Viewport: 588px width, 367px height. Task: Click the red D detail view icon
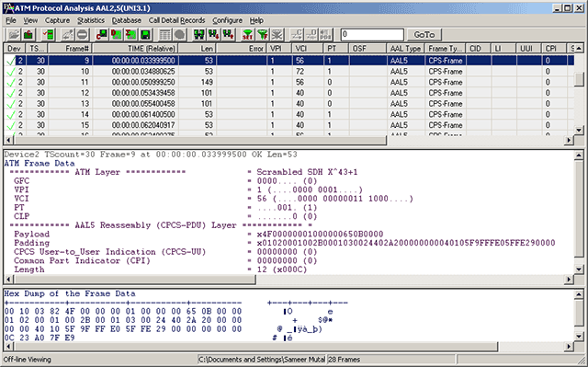point(117,35)
